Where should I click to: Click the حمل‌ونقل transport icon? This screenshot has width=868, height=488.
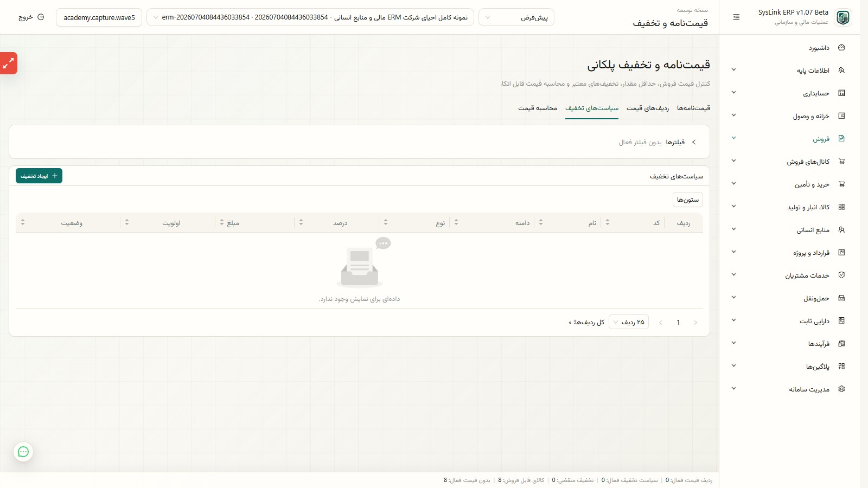pos(841,298)
